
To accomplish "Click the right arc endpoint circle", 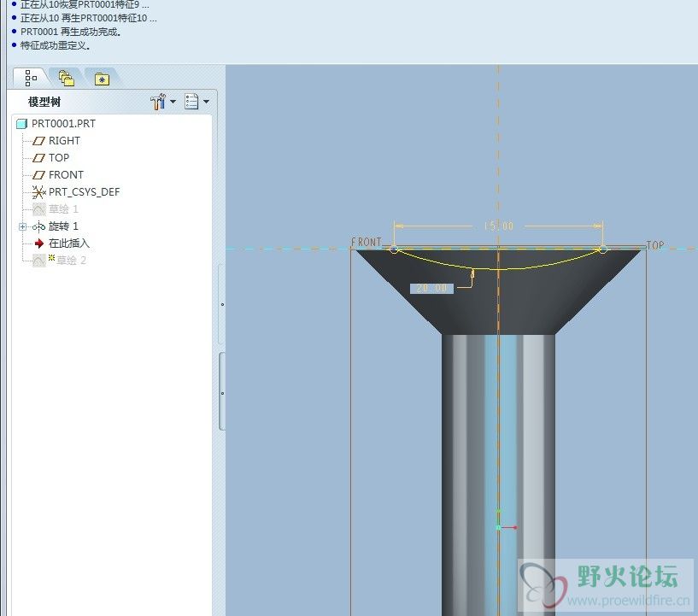I will click(602, 249).
